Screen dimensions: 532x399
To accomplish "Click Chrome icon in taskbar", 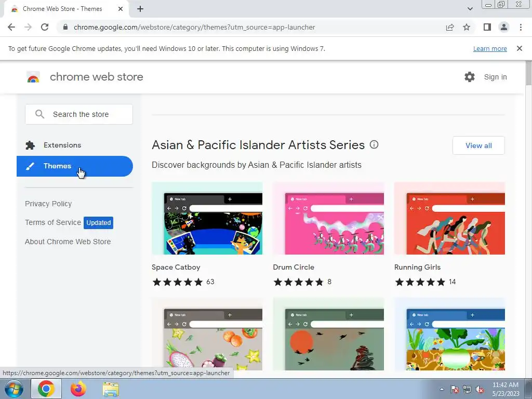I will [46, 389].
